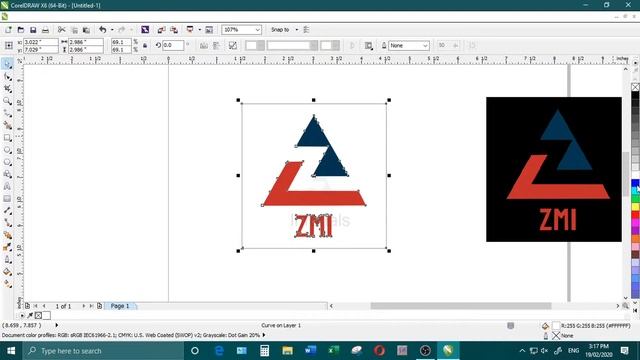Select the Interactive Fill tool

pos(7,284)
